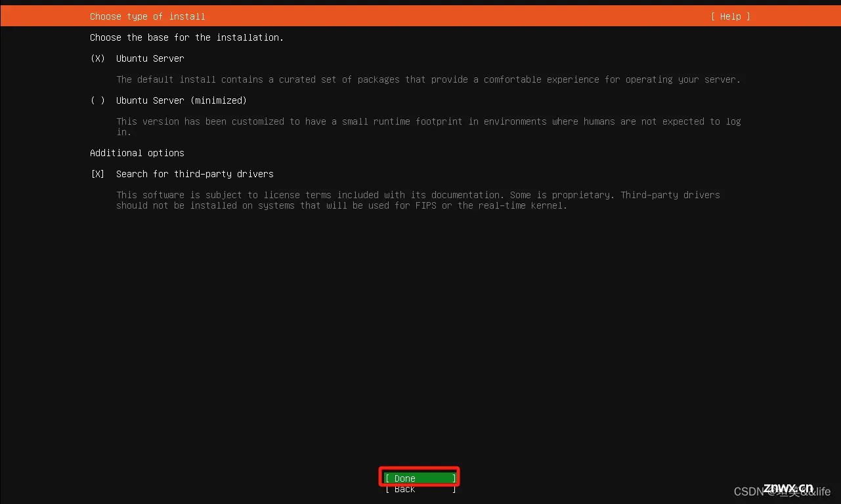The image size is (841, 504).
Task: Click the Done button
Action: (x=420, y=478)
